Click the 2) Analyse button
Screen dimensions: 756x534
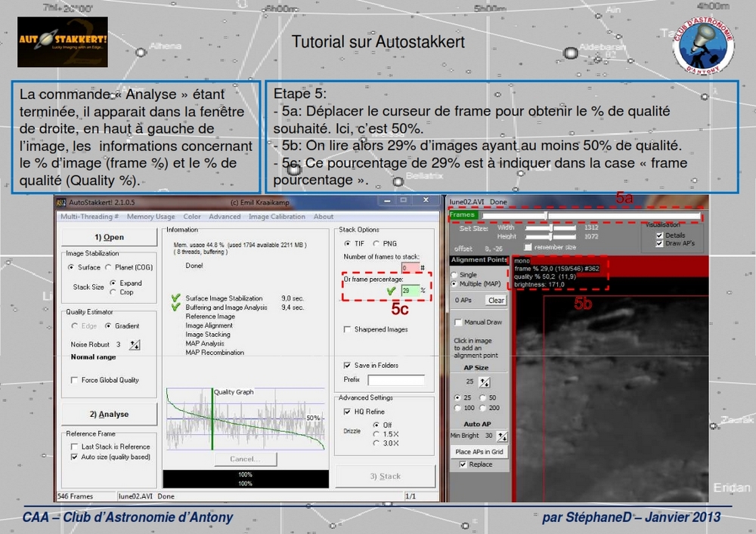pyautogui.click(x=110, y=414)
